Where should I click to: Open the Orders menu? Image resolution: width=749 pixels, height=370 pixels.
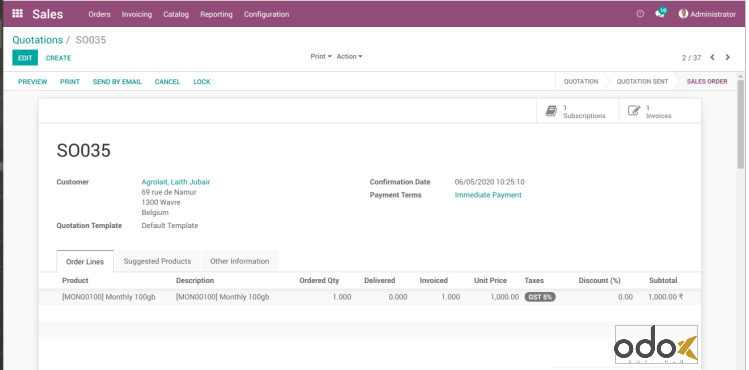[99, 14]
